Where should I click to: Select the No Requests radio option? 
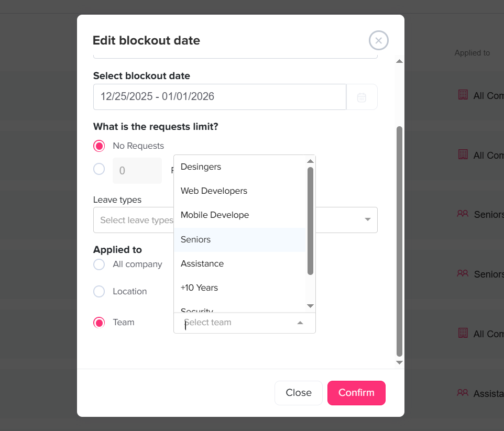[x=99, y=146]
